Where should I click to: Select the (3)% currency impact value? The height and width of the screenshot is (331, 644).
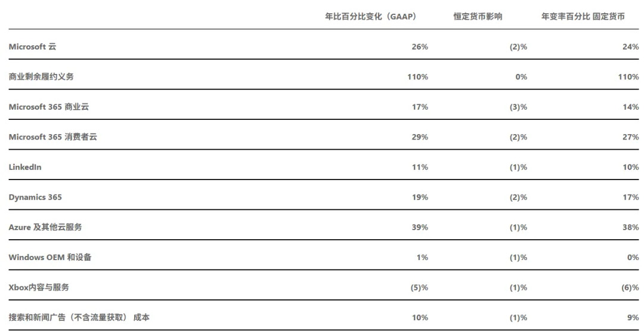coord(518,107)
